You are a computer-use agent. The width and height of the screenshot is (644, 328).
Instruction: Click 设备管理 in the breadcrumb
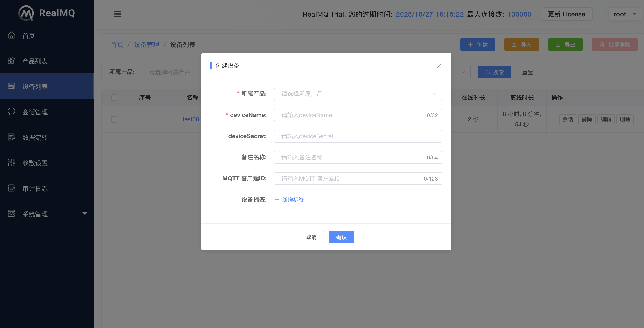(147, 45)
